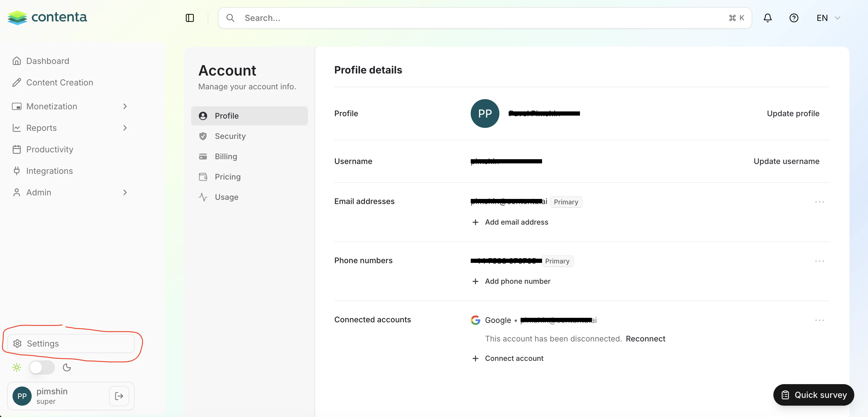The image size is (868, 417).
Task: Click the logout icon beside pimshin
Action: (119, 396)
